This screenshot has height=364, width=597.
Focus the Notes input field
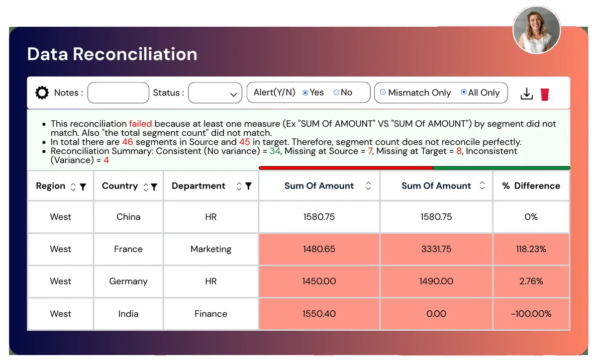click(118, 93)
